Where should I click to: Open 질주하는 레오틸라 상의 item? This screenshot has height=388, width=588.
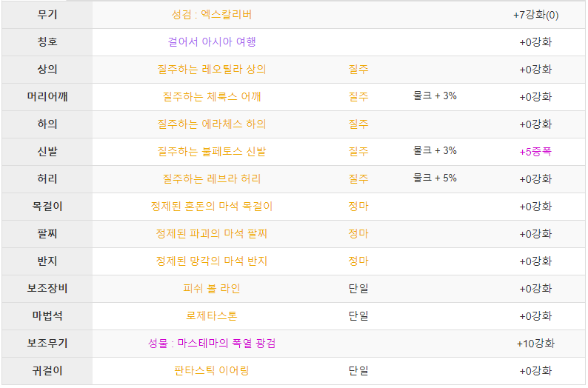click(212, 70)
